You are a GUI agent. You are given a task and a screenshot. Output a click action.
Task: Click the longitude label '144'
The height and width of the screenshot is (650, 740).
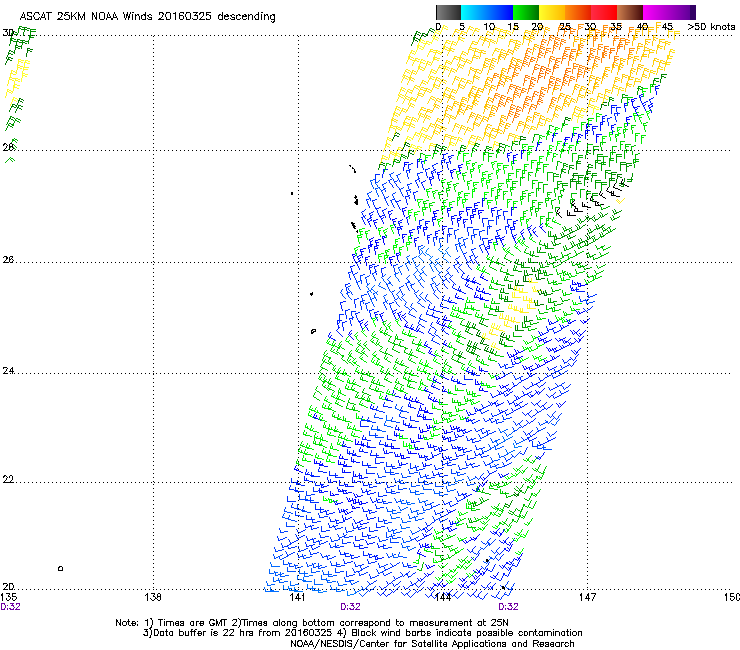tap(442, 597)
